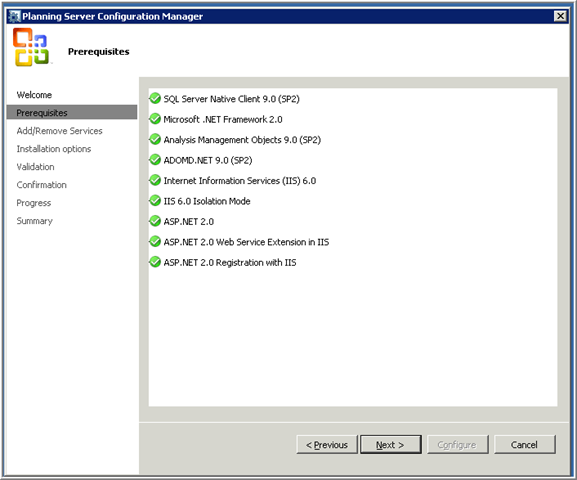Click the green check next to IIS 6.0 Isolation Mode

(x=155, y=201)
